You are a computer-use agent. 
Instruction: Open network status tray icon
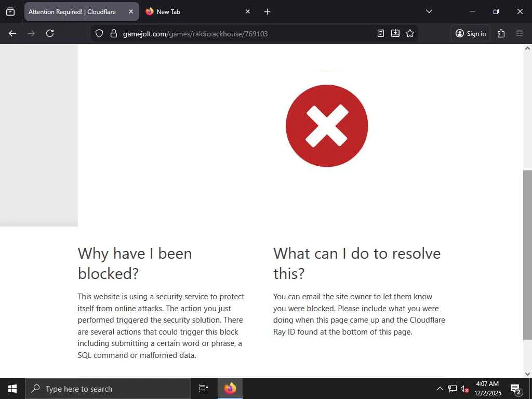(453, 389)
